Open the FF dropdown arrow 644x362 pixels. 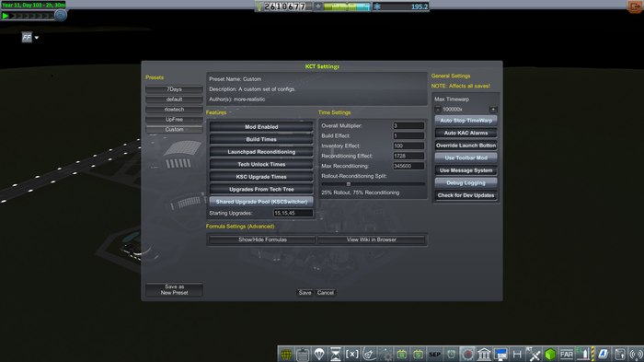coord(37,38)
